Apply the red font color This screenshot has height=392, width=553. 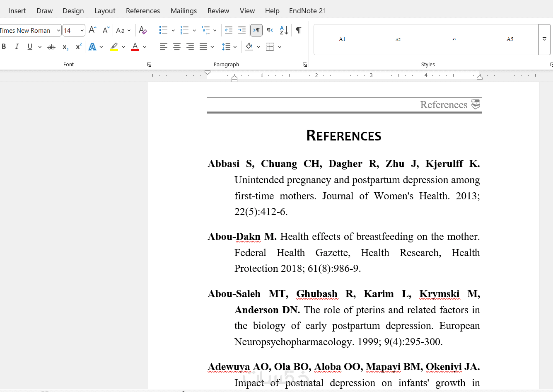tap(135, 47)
